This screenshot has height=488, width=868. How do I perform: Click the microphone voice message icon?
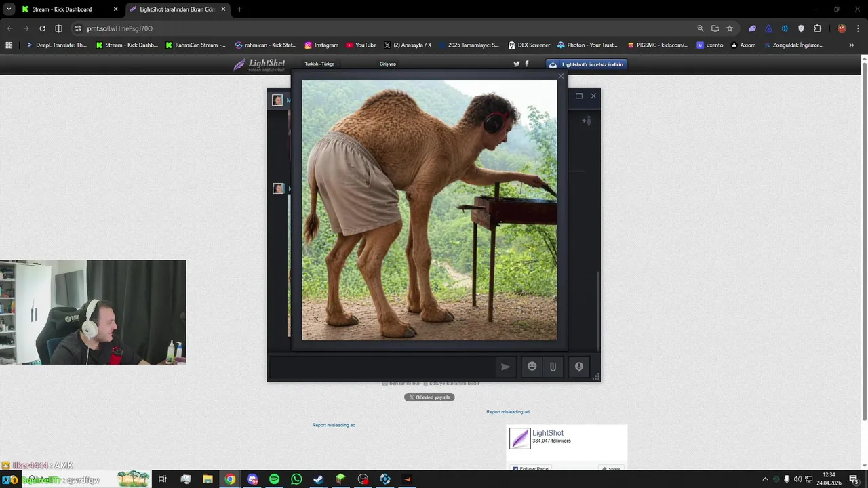(579, 367)
